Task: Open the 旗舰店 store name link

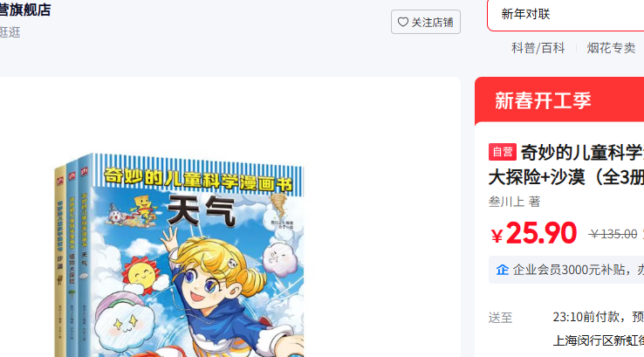Action: click(x=25, y=10)
